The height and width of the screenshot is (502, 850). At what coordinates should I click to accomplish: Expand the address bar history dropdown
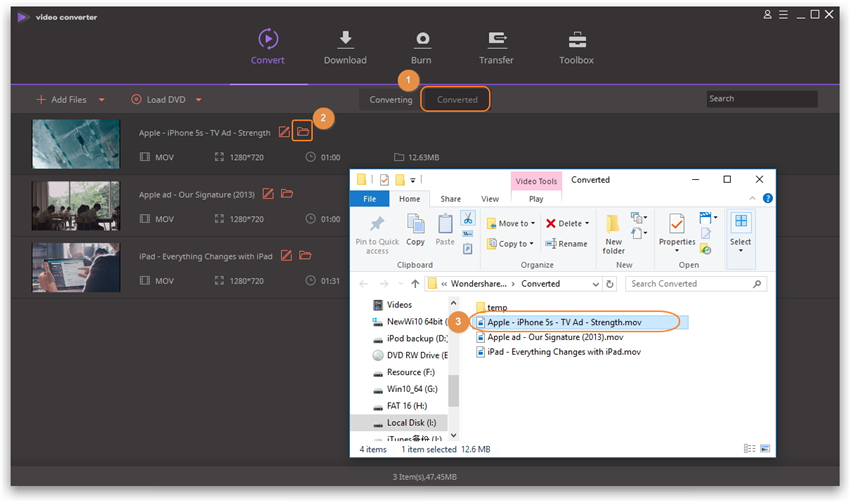[596, 284]
